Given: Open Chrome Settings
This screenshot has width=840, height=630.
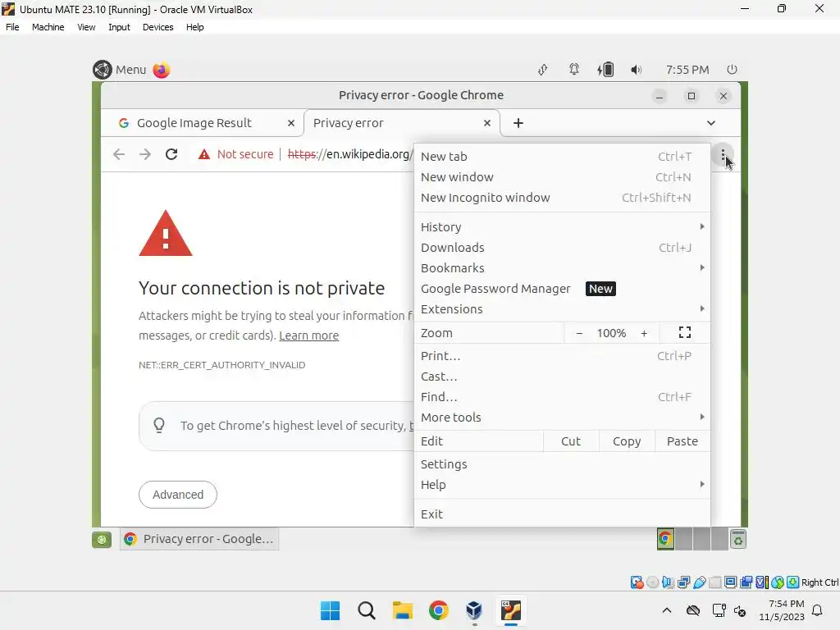Looking at the screenshot, I should point(562,464).
